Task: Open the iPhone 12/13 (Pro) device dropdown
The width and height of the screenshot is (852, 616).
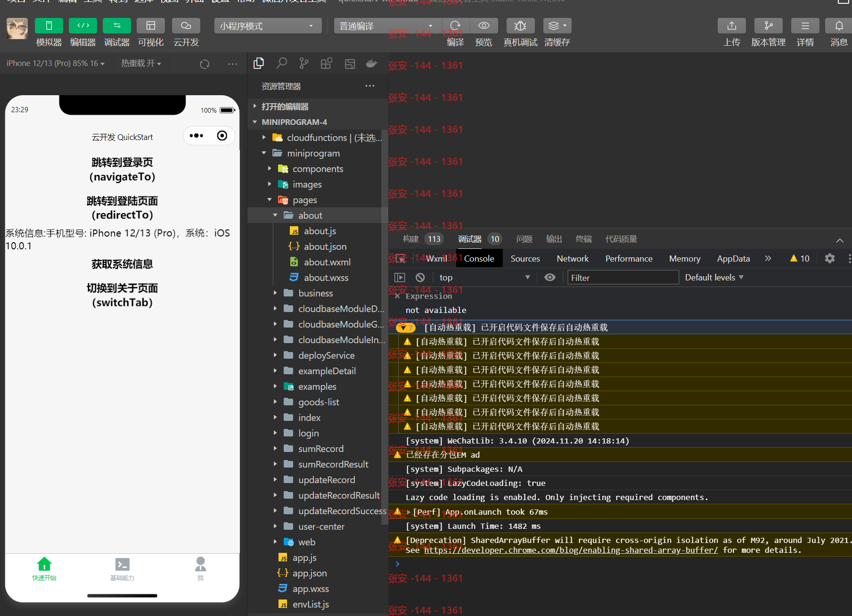Action: (56, 63)
